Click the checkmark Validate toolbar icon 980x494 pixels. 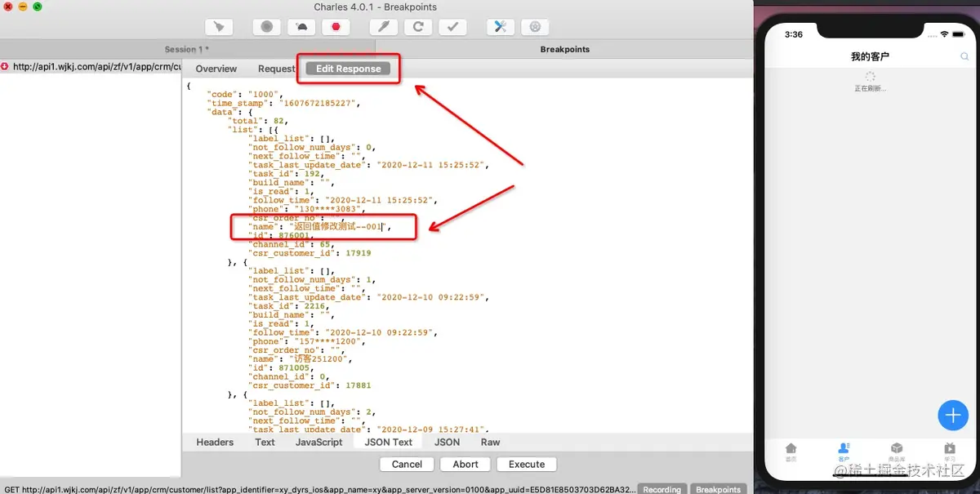click(452, 27)
